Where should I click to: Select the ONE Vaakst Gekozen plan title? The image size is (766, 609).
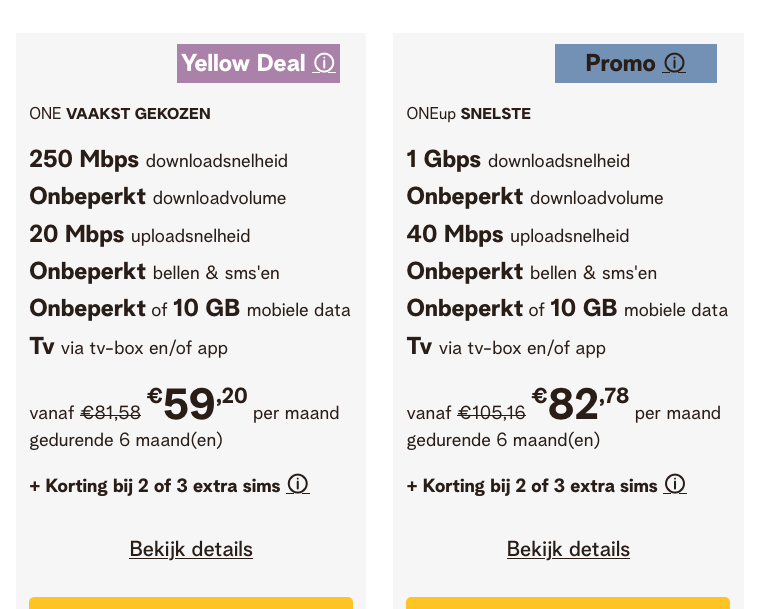(x=120, y=114)
